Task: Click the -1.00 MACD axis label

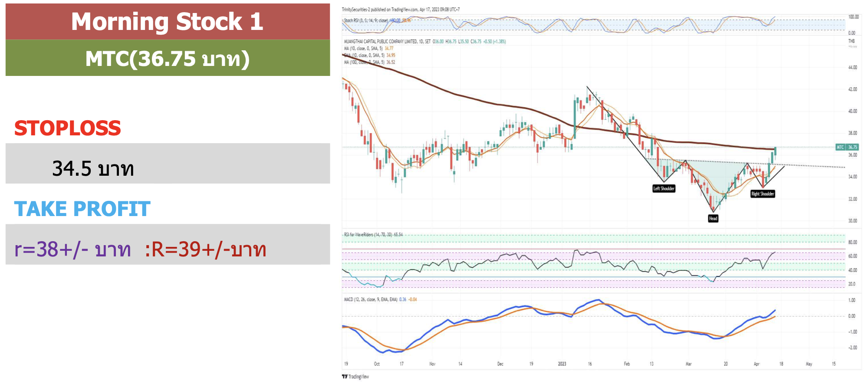Action: 852,332
